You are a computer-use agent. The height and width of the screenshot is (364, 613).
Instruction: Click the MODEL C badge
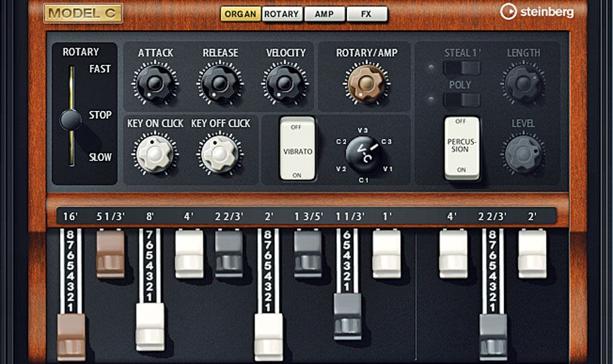(83, 14)
